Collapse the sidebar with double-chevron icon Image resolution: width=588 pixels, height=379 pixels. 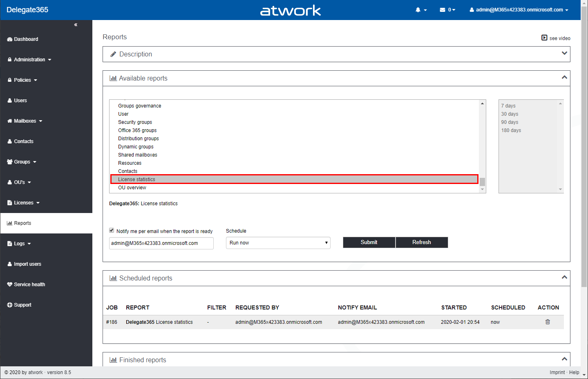coord(76,25)
